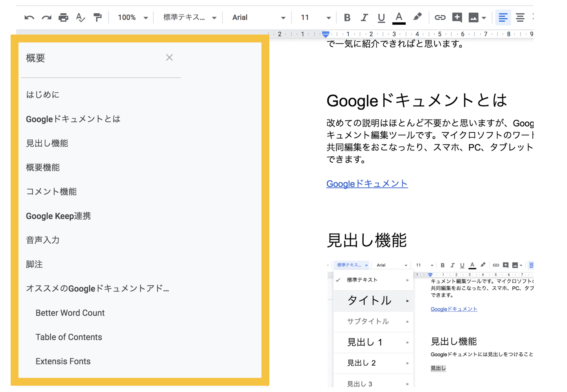This screenshot has width=567, height=392.
Task: Add a comment with the plus bubble icon
Action: tap(457, 18)
